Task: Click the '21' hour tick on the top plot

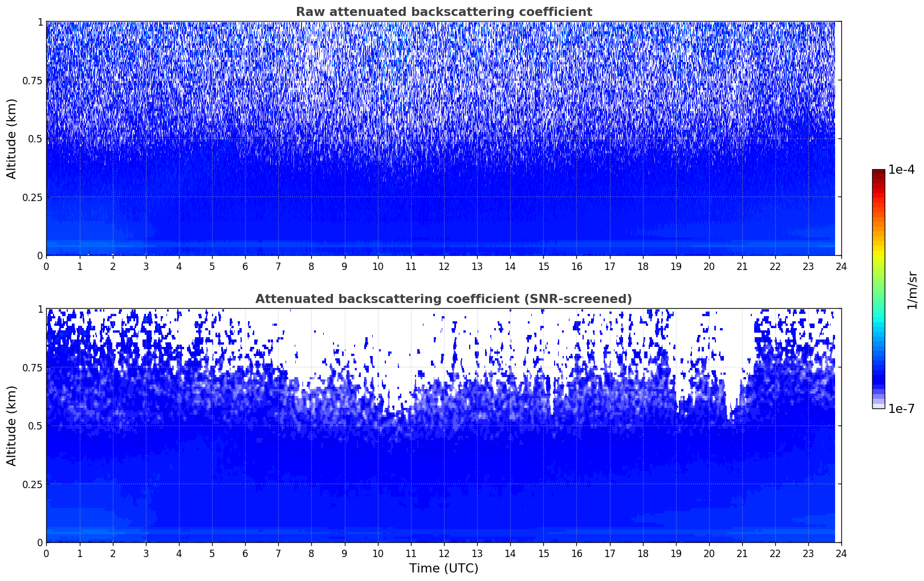Action: pyautogui.click(x=742, y=266)
